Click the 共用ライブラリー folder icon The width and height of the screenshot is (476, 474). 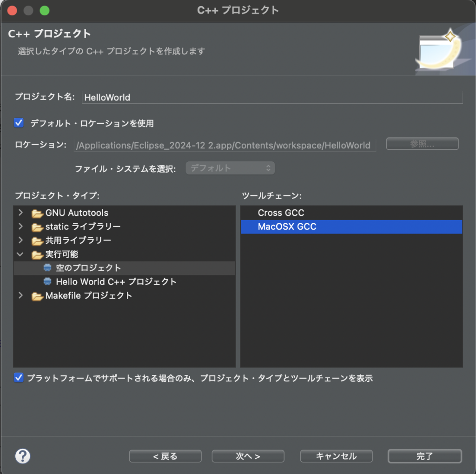37,241
